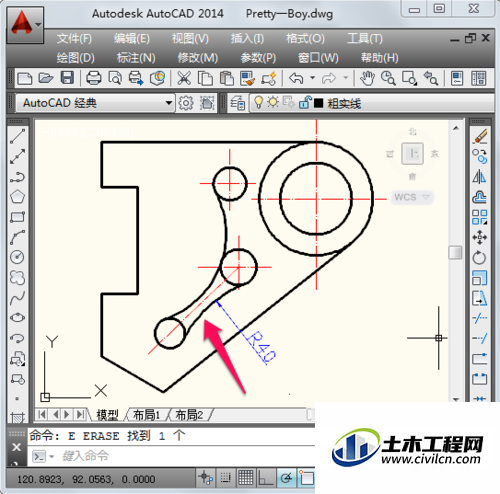Select the Array tool
500x494 pixels.
(480, 217)
